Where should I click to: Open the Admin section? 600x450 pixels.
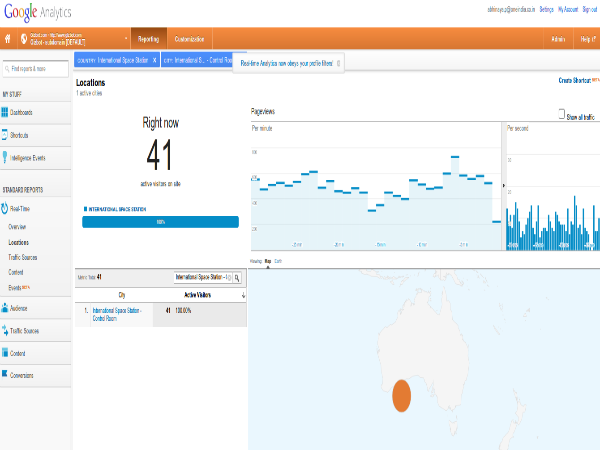(x=558, y=39)
